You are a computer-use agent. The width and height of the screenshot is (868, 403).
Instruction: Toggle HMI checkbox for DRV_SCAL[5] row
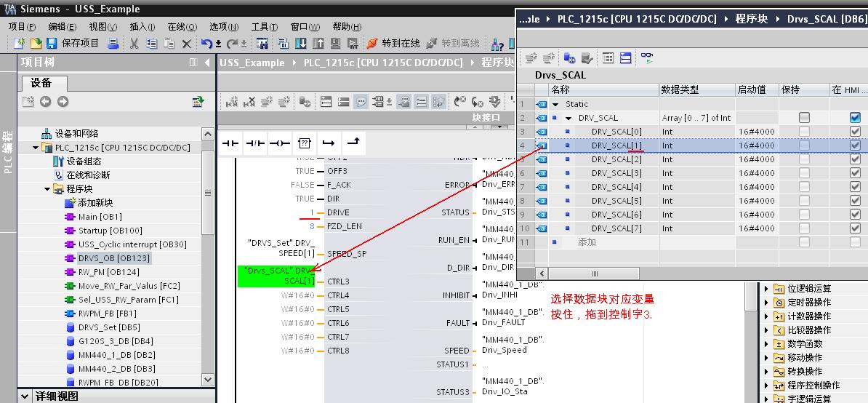point(855,200)
